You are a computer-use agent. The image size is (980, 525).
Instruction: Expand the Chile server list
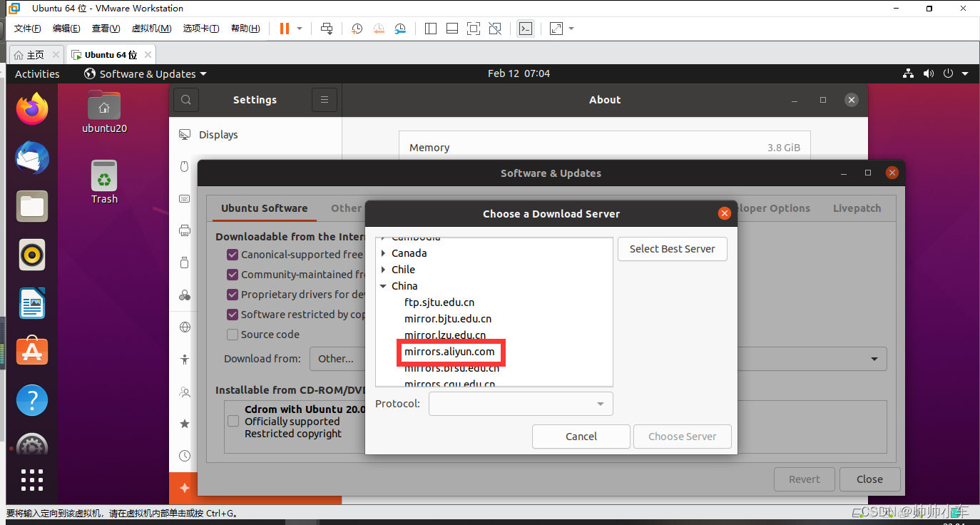coord(383,270)
